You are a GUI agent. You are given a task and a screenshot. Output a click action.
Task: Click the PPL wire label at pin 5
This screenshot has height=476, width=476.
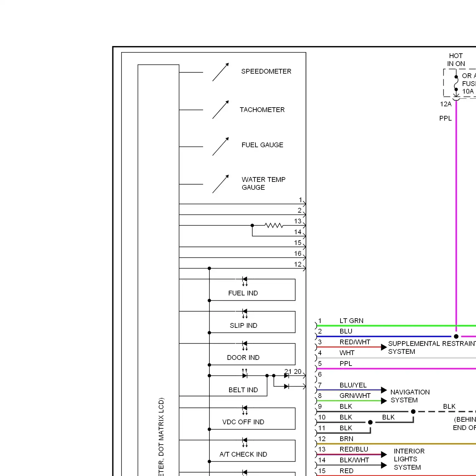(x=346, y=364)
